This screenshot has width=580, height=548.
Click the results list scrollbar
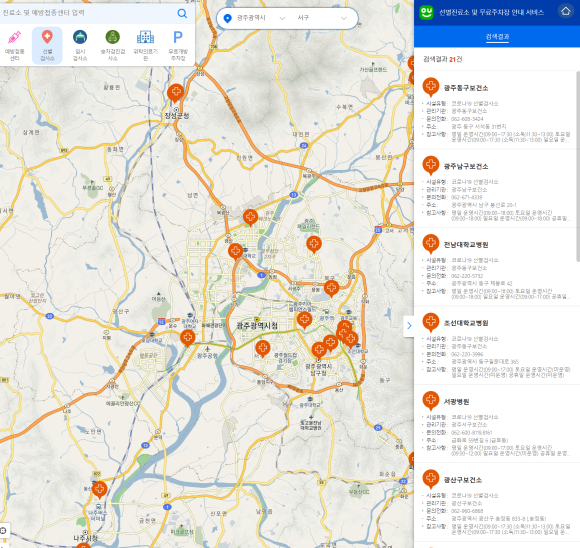click(x=578, y=167)
